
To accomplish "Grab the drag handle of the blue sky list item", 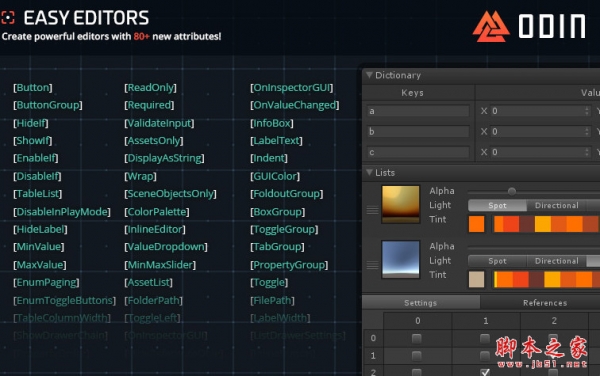I will 372,265.
